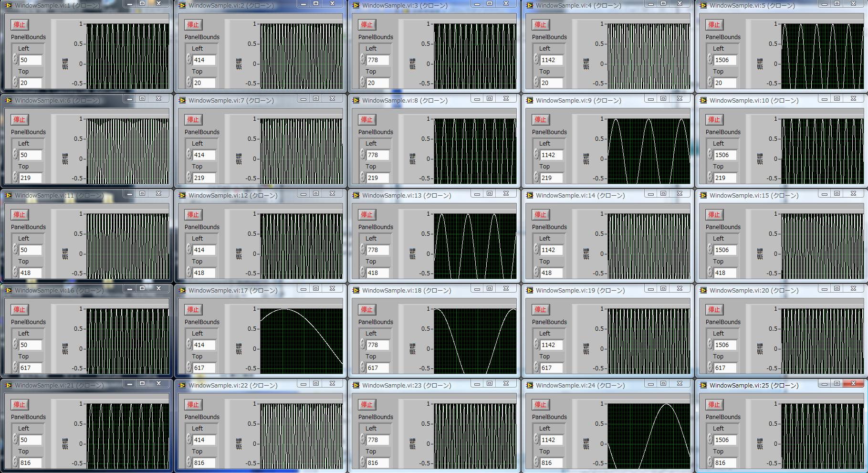
Task: Select the Left field 778 in WindowSample.vi:23
Action: pos(378,440)
